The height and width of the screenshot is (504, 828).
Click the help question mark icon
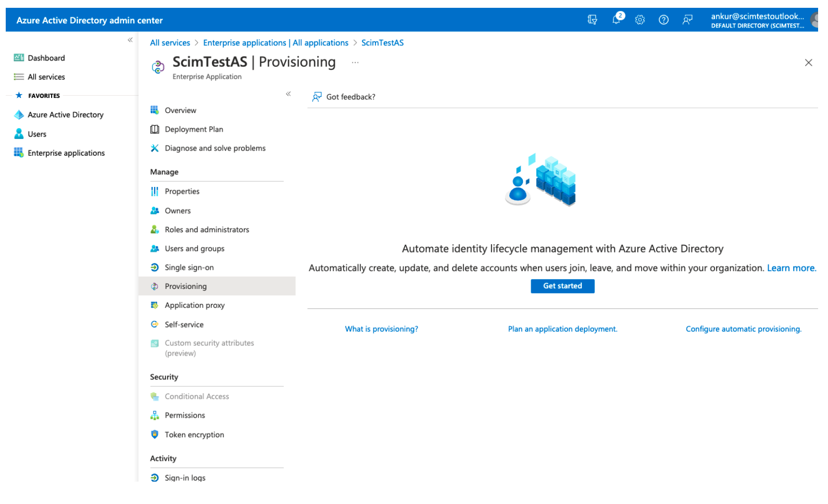663,20
